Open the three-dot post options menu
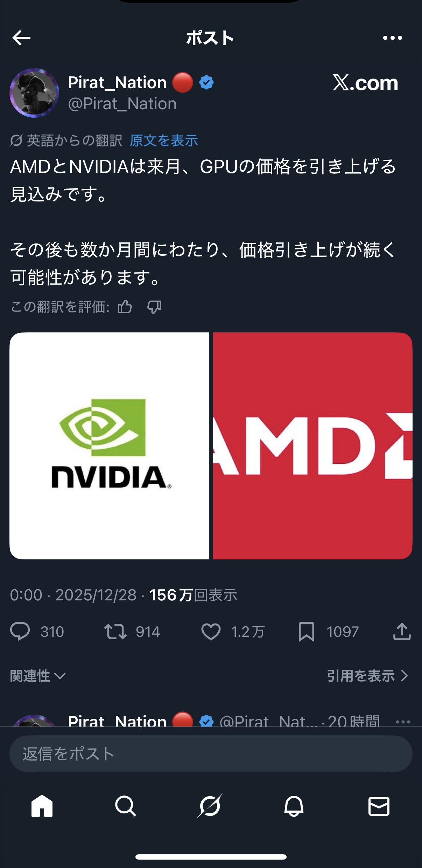The height and width of the screenshot is (868, 422). click(392, 38)
